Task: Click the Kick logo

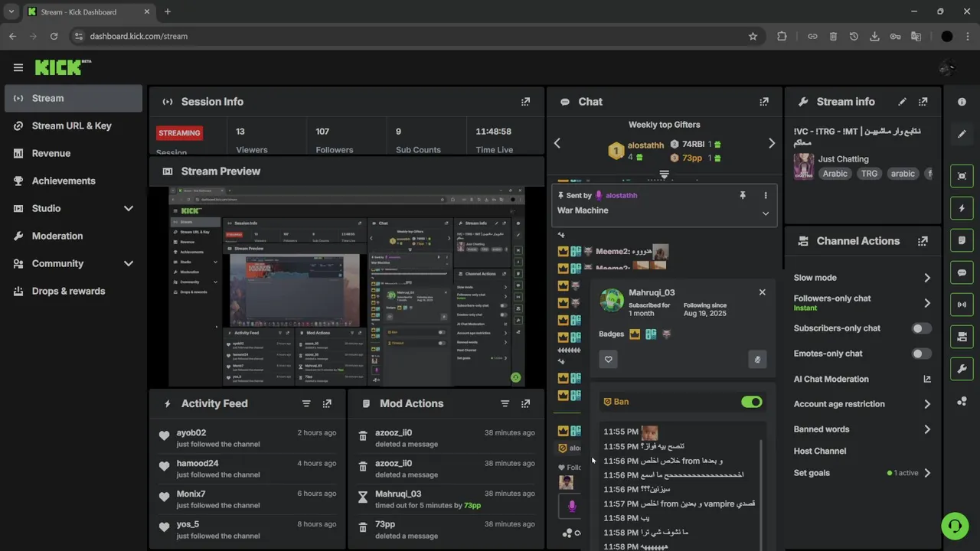Action: (63, 67)
